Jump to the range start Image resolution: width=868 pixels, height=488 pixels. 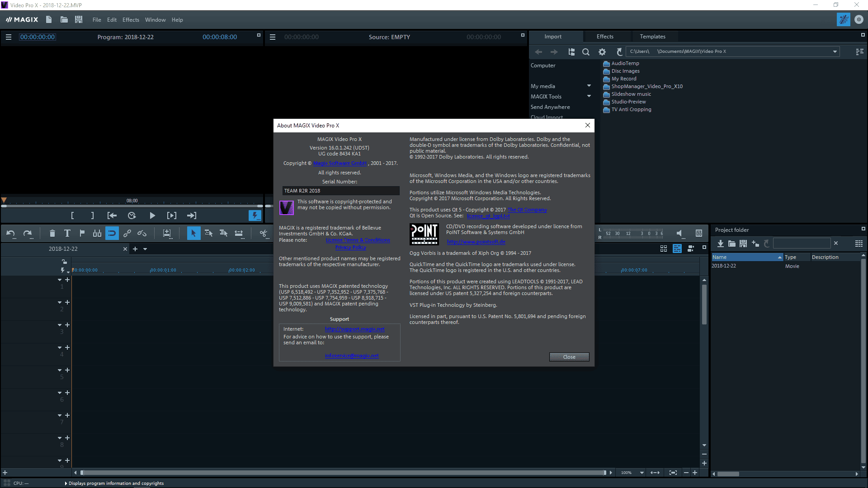point(112,216)
